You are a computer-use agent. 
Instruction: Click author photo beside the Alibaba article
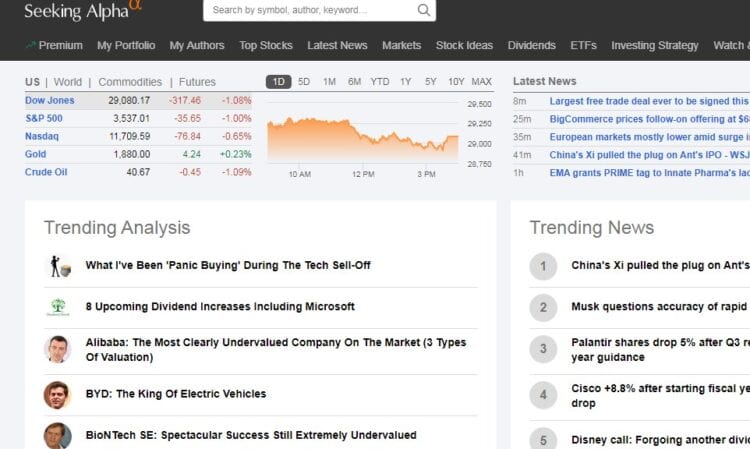58,349
